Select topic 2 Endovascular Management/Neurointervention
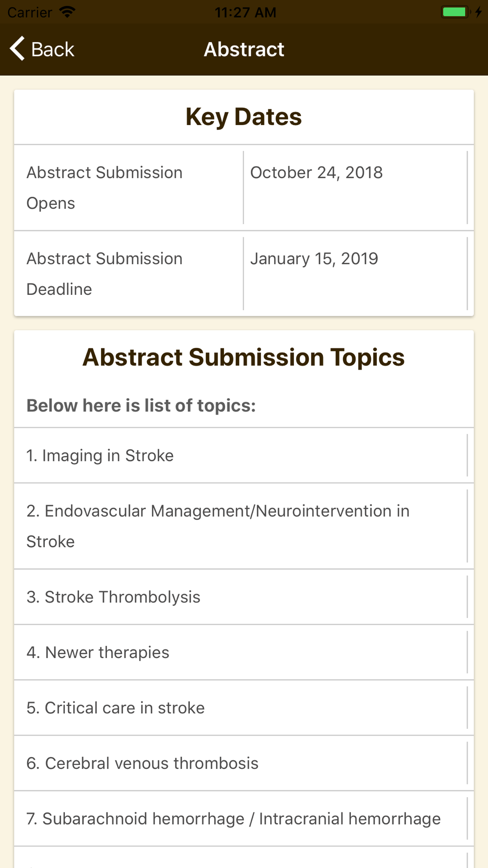The width and height of the screenshot is (488, 868). tap(244, 526)
